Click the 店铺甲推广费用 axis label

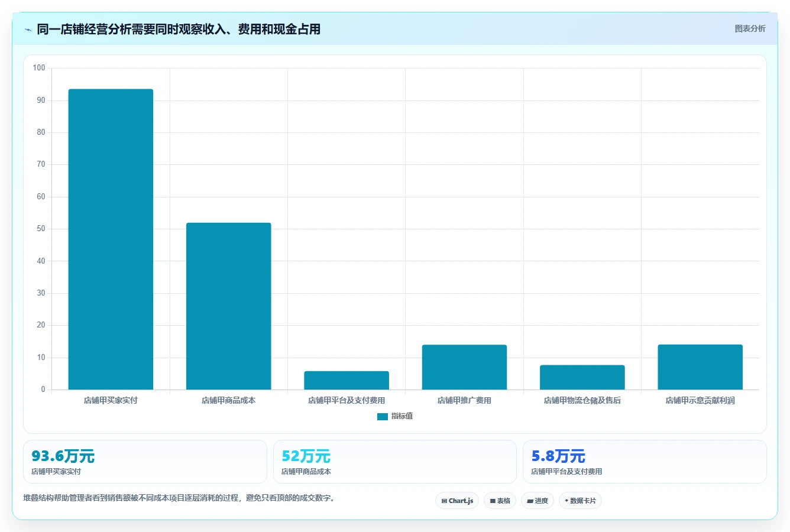464,400
